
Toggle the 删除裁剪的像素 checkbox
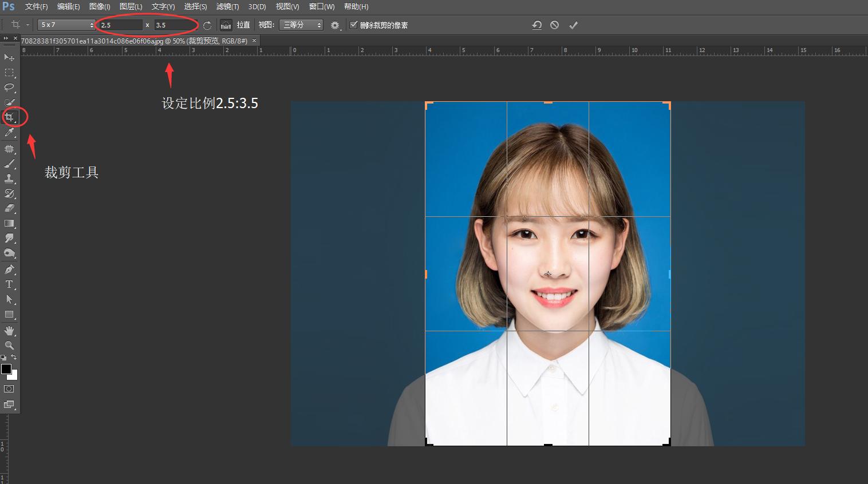point(353,25)
